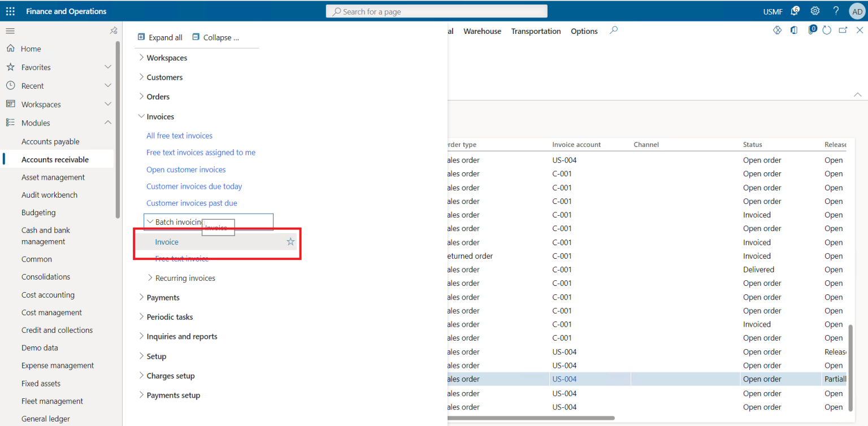Open the notifications bell showing 6 alerts

(795, 11)
